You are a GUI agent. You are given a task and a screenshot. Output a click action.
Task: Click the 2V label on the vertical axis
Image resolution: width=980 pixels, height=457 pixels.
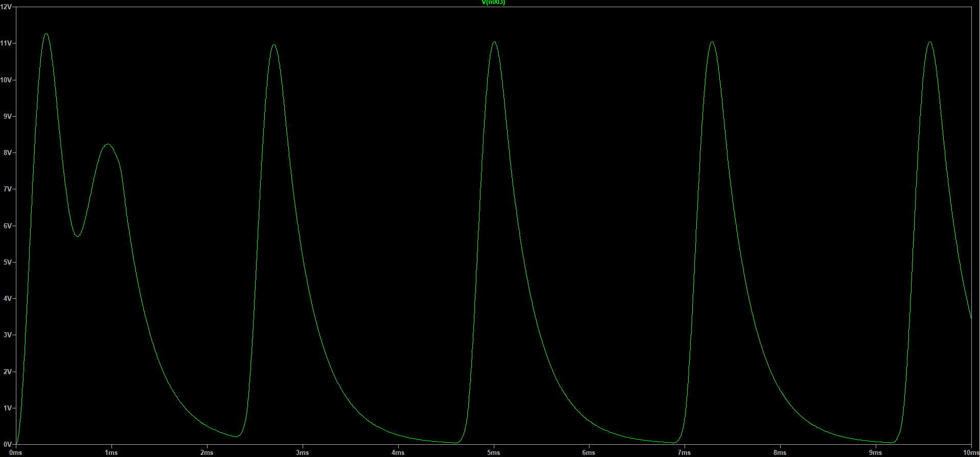7,372
